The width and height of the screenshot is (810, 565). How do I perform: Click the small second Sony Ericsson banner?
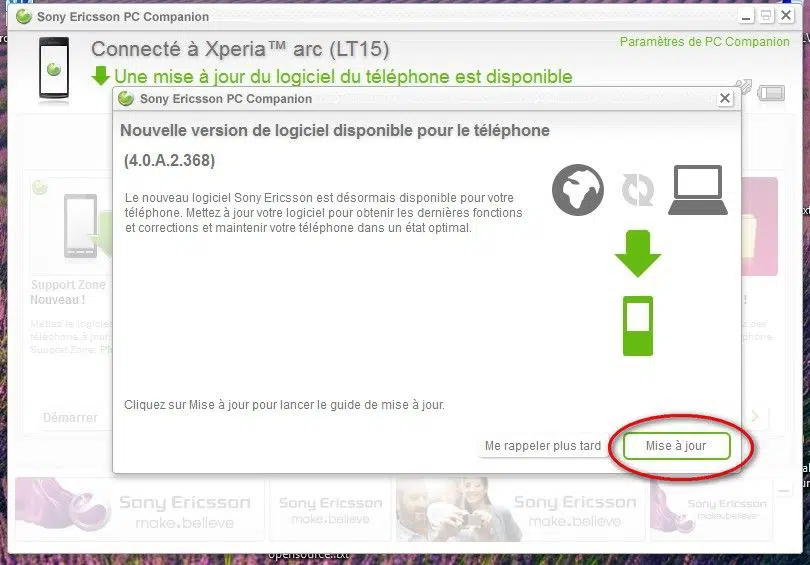(331, 510)
